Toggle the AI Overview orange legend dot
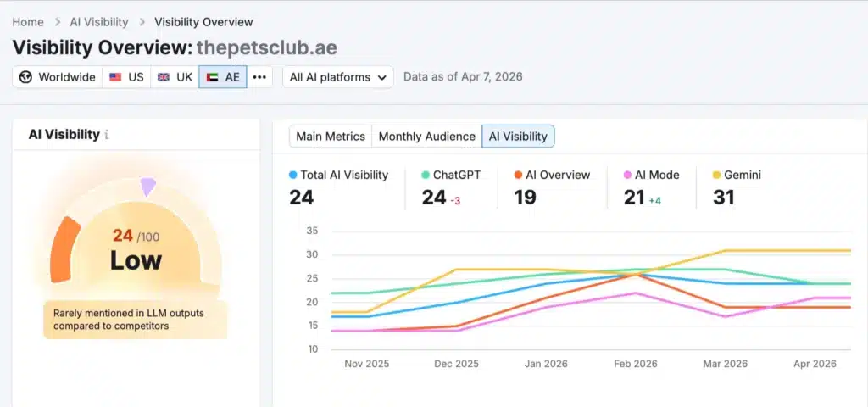Viewport: 868px width, 407px height. tap(518, 175)
